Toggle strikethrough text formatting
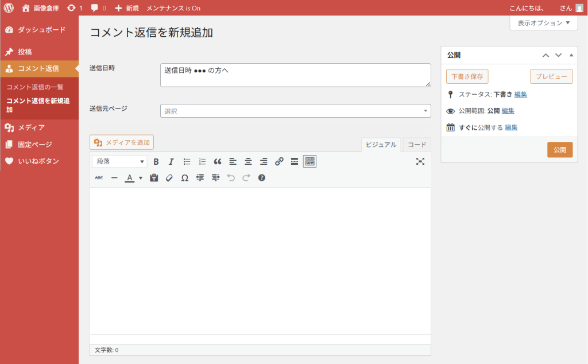This screenshot has width=588, height=364. pyautogui.click(x=99, y=178)
